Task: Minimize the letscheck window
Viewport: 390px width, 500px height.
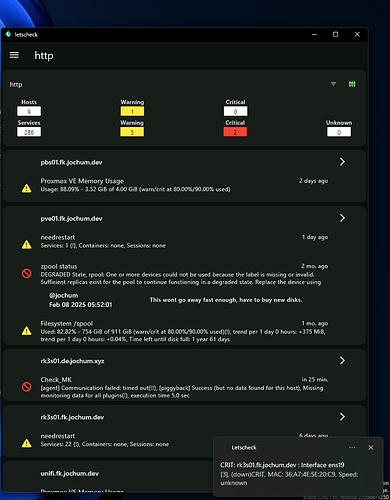Action: [x=314, y=34]
